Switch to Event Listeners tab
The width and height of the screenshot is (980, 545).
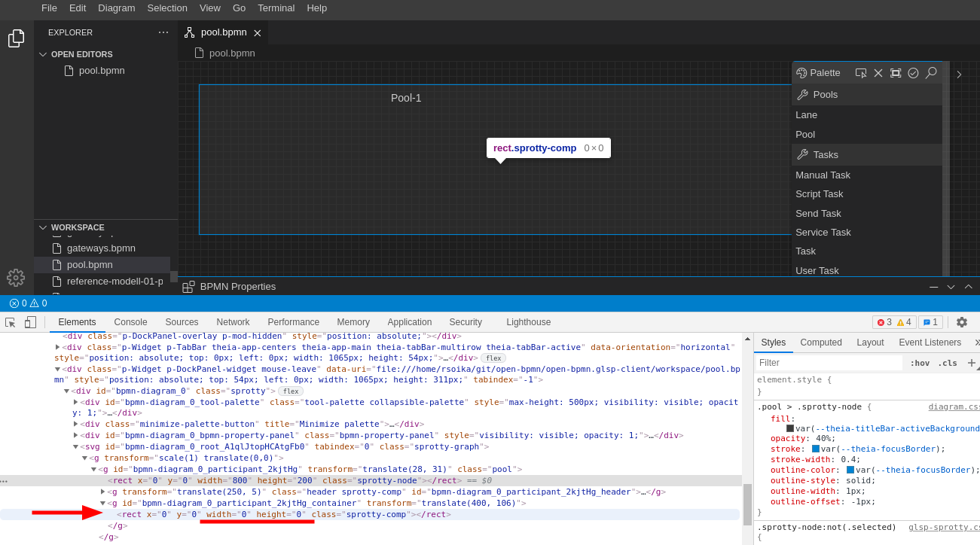point(930,343)
